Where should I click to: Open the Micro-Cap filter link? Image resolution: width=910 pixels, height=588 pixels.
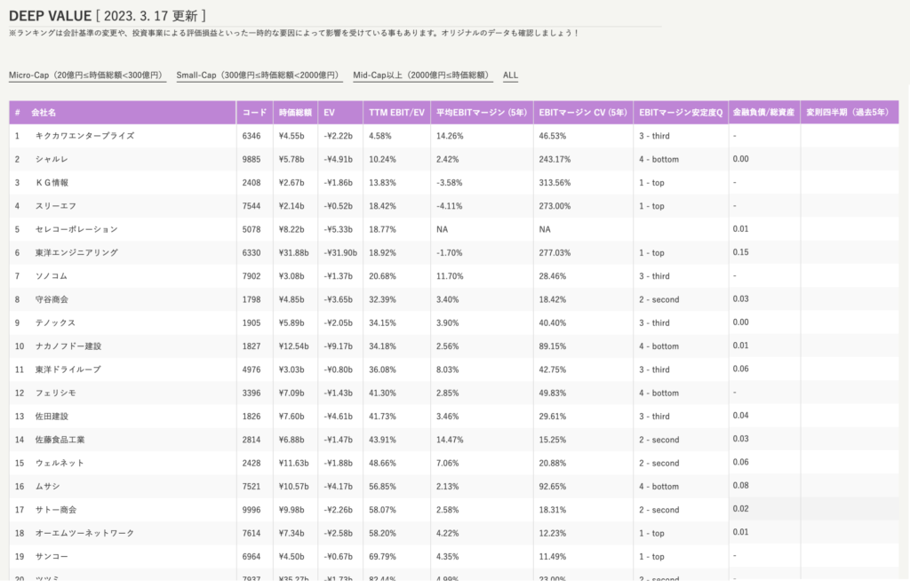[87, 75]
